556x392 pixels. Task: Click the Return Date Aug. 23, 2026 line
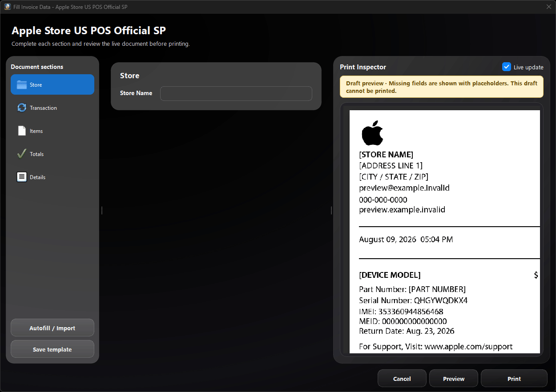[407, 331]
